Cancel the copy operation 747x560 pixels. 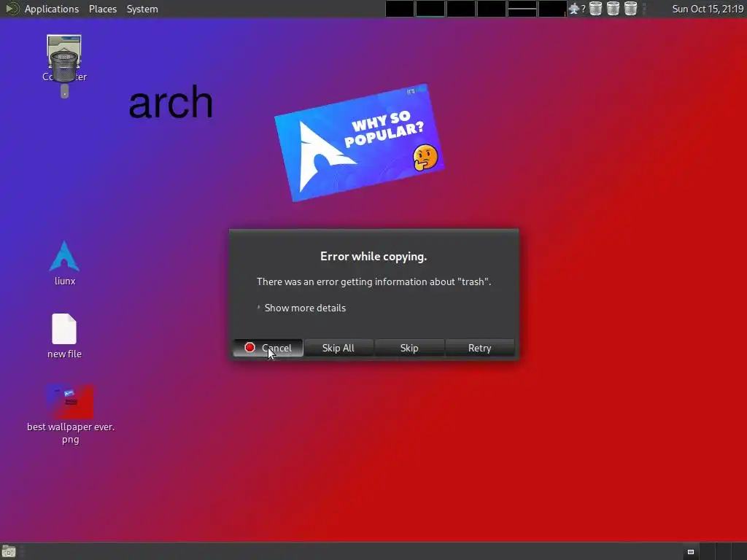tap(268, 348)
